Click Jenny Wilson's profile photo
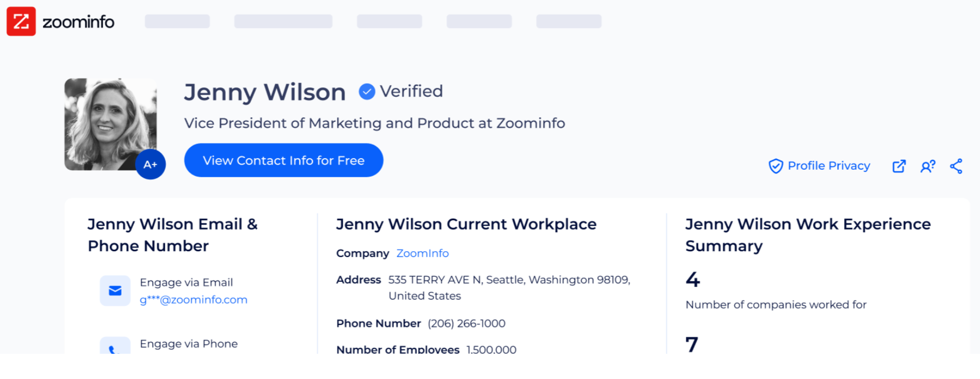Image resolution: width=980 pixels, height=379 pixels. click(x=111, y=124)
